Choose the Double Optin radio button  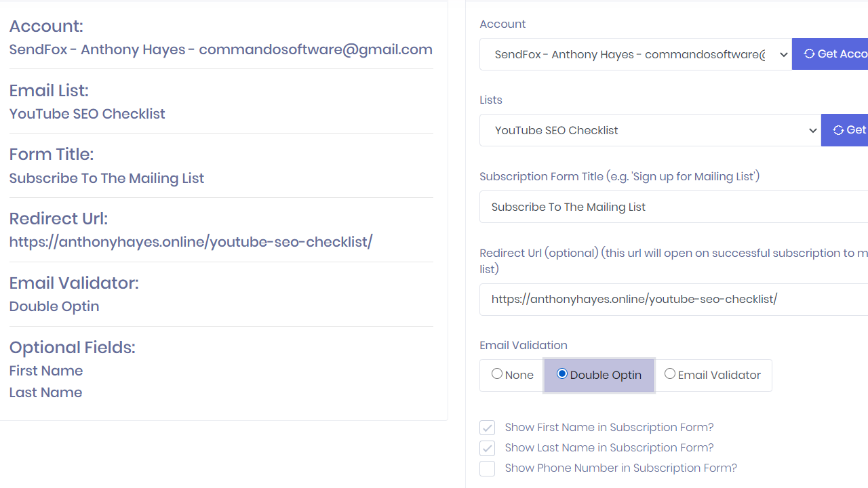[x=562, y=374]
